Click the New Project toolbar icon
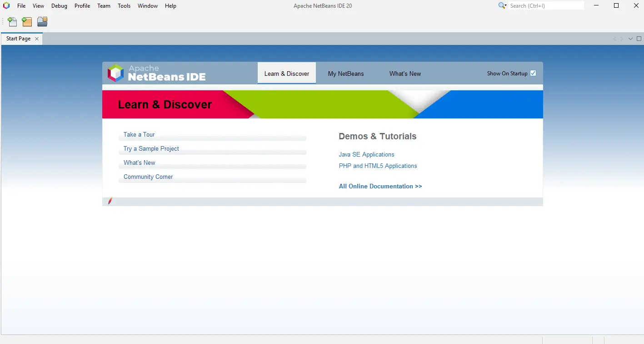Viewport: 644px width, 344px height. 27,22
